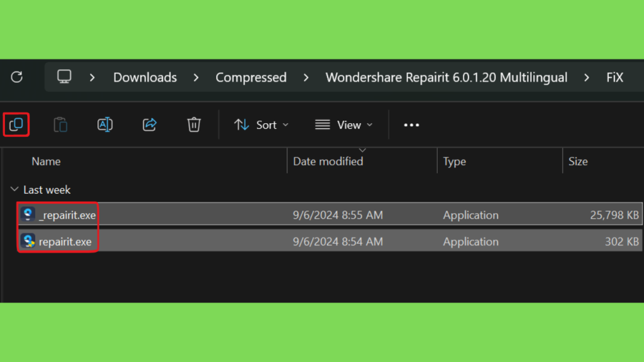This screenshot has height=362, width=644.
Task: Sort by the Name column header
Action: 46,162
